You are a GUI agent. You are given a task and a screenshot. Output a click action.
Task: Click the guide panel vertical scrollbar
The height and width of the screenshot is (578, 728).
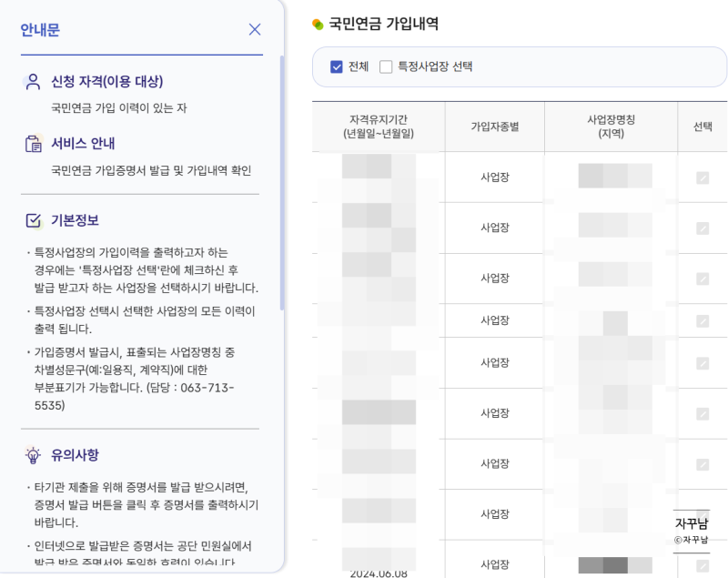tap(282, 183)
